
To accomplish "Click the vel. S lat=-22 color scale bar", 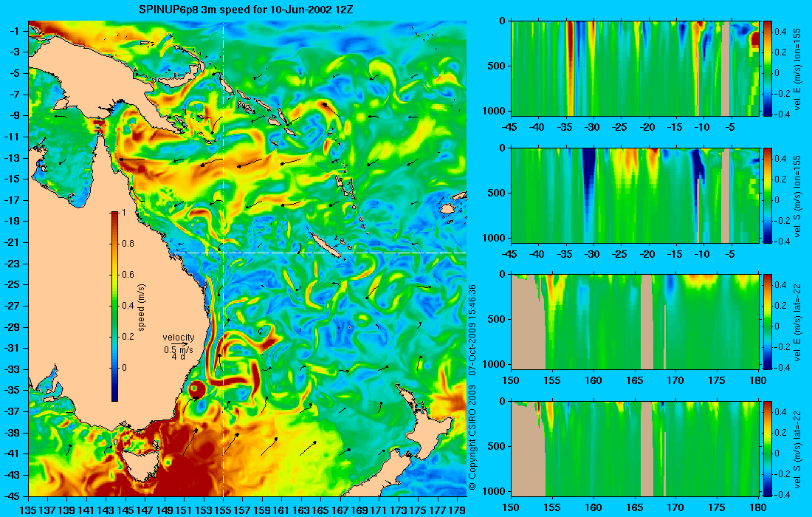I will point(768,448).
